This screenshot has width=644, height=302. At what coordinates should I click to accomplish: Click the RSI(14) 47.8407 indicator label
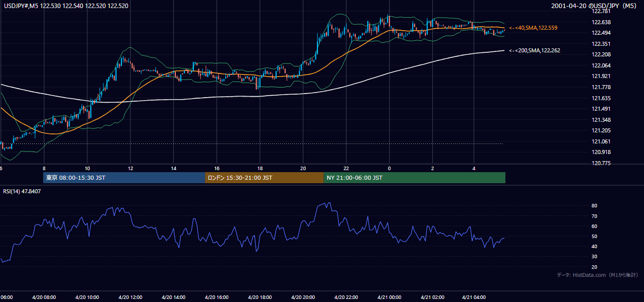[22, 191]
